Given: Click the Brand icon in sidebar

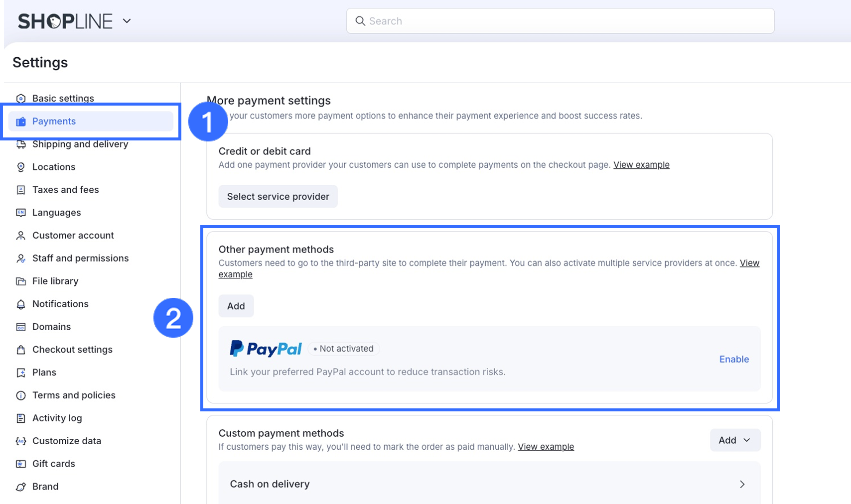Looking at the screenshot, I should tap(21, 487).
